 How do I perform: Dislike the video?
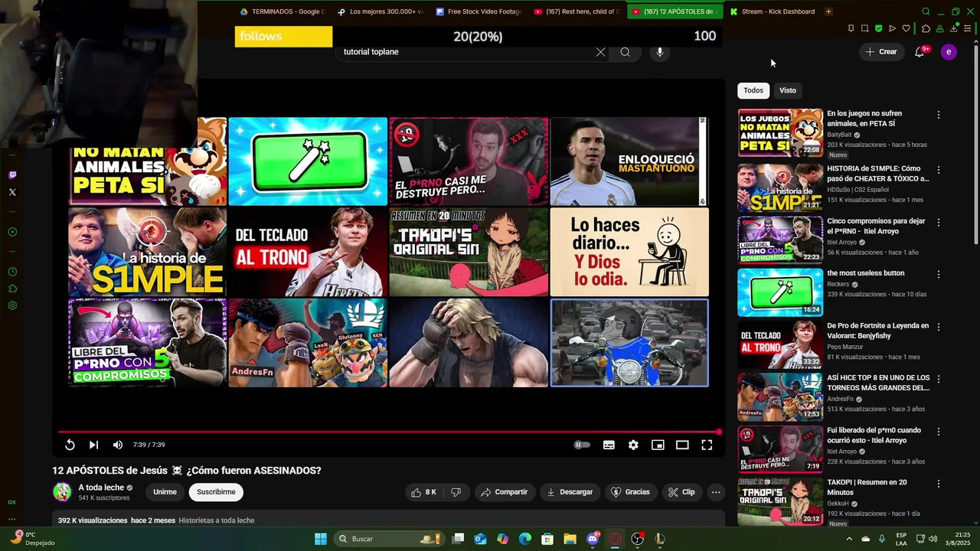coord(456,492)
